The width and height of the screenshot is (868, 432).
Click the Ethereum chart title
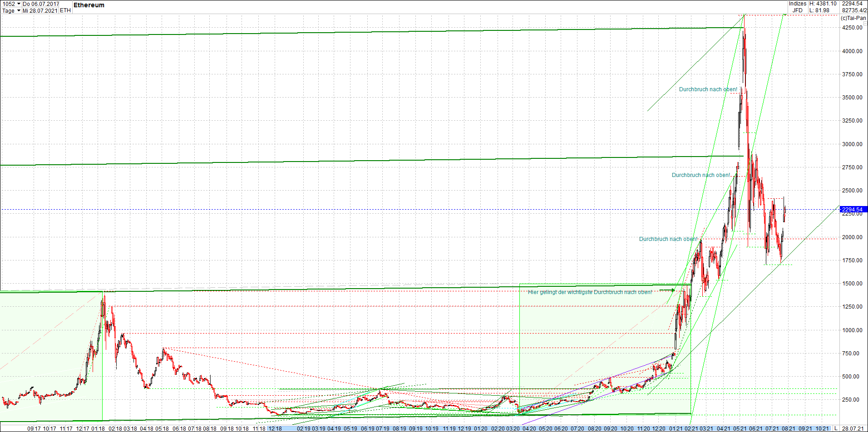click(89, 5)
